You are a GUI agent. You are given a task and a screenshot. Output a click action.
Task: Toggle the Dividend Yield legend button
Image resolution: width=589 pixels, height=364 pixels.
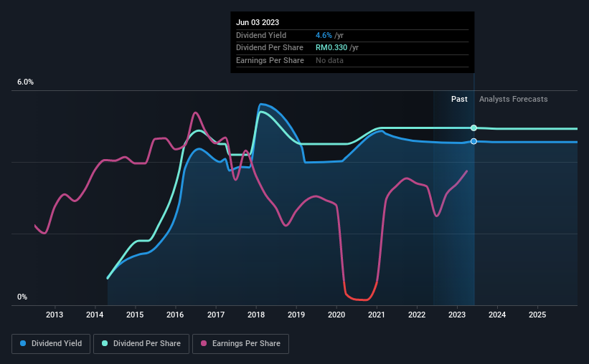tap(51, 344)
